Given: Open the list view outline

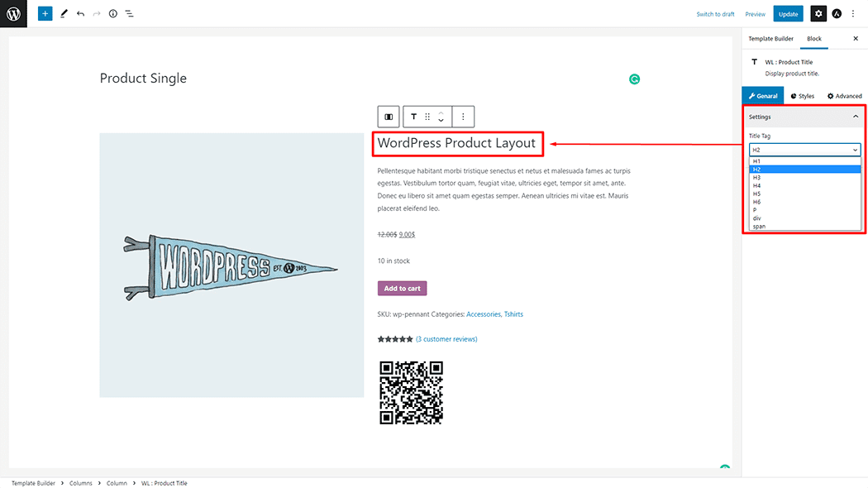Looking at the screenshot, I should (129, 13).
